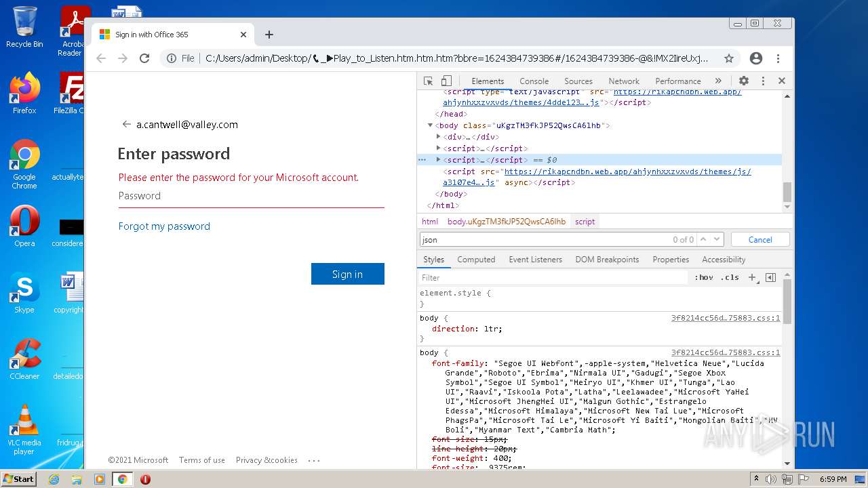The height and width of the screenshot is (488, 868).
Task: Switch to the Network tab
Action: click(x=624, y=81)
